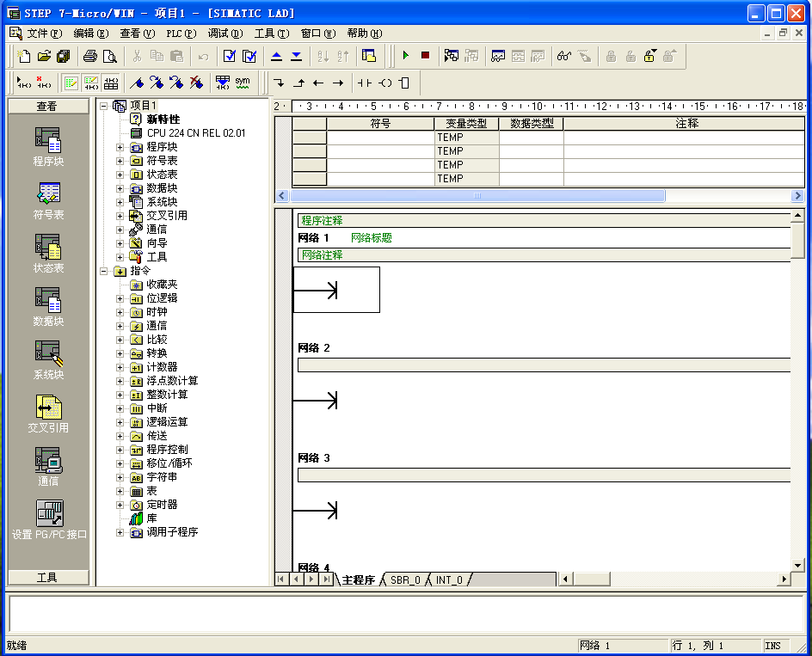Switch to the INT_0 tab

(449, 579)
